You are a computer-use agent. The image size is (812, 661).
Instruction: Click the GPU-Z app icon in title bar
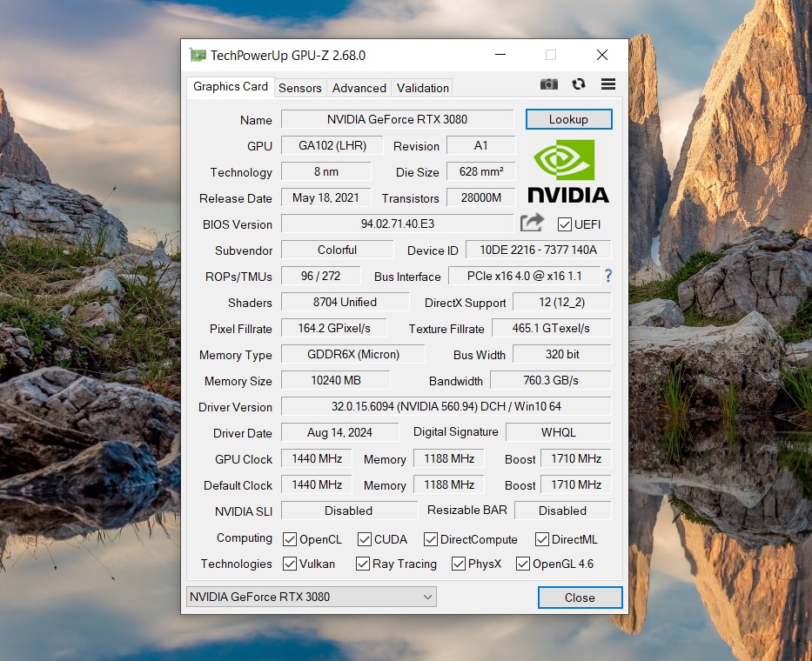point(198,56)
